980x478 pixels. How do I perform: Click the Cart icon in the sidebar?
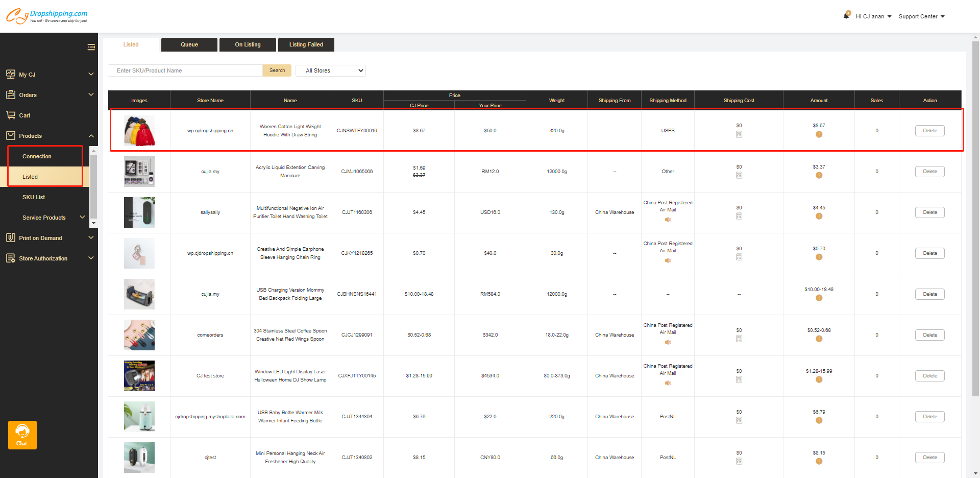pyautogui.click(x=11, y=115)
